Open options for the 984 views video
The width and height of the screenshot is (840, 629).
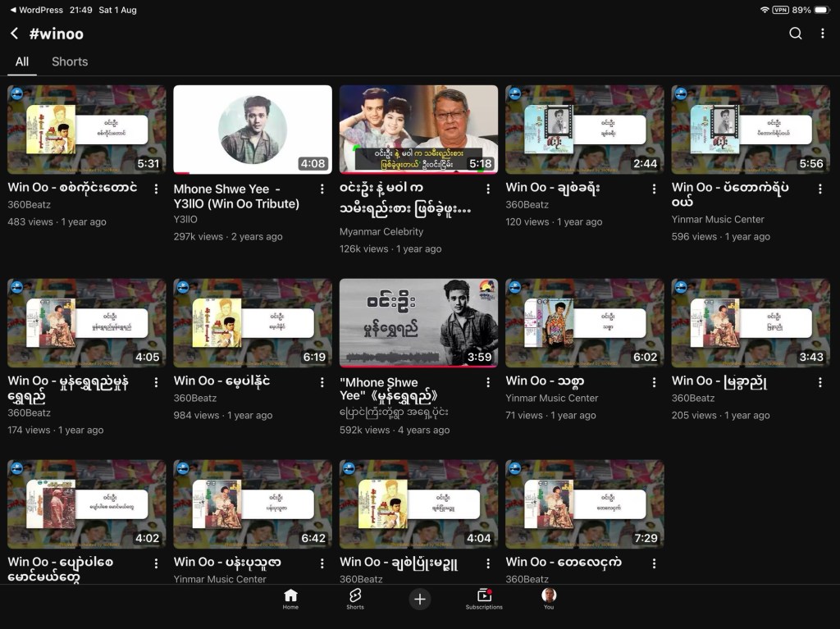[322, 382]
